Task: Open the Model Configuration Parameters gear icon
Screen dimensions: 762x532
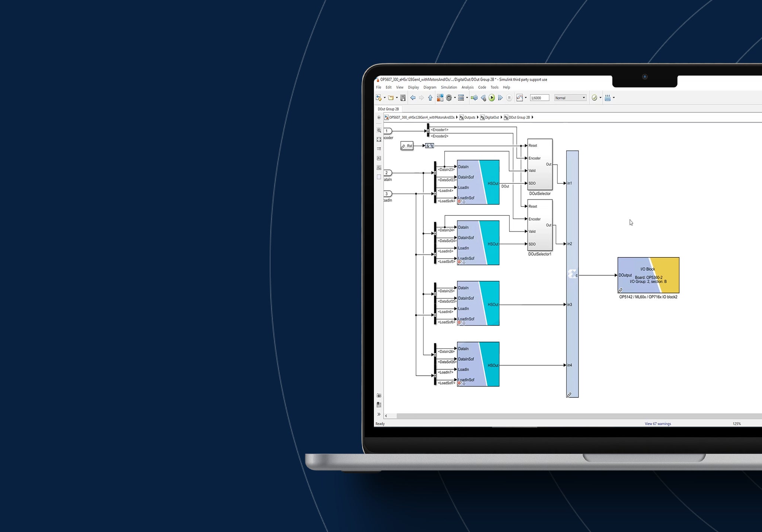Action: click(448, 97)
